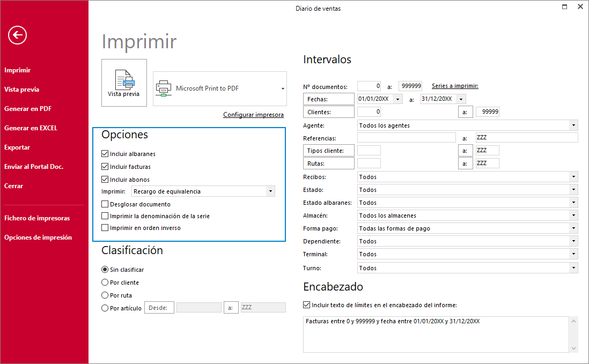Select Por ruta classification
589x364 pixels.
point(105,295)
